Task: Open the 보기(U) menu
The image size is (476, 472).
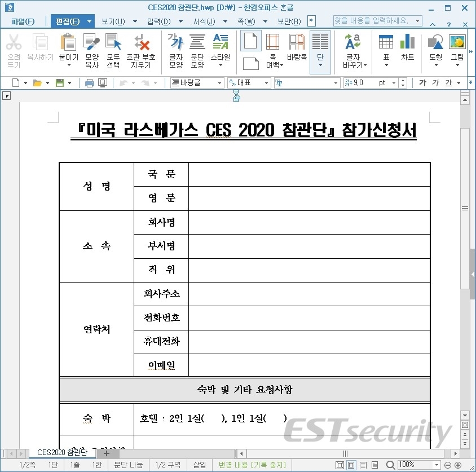Action: tap(113, 21)
